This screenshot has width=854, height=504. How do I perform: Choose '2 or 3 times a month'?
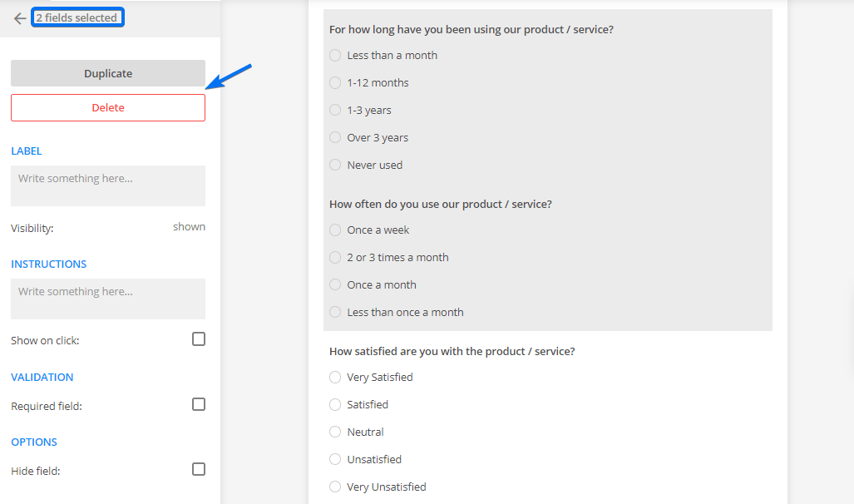point(335,257)
